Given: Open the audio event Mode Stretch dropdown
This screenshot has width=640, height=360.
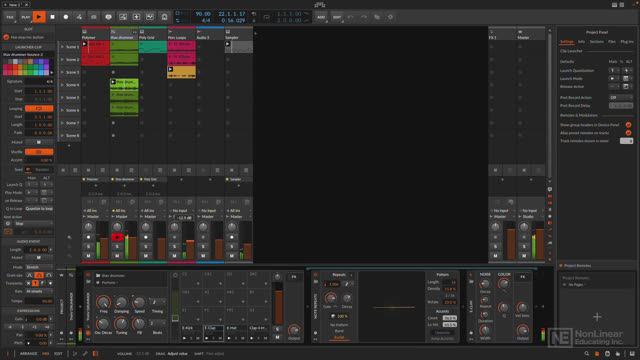Looking at the screenshot, I should pyautogui.click(x=39, y=267).
